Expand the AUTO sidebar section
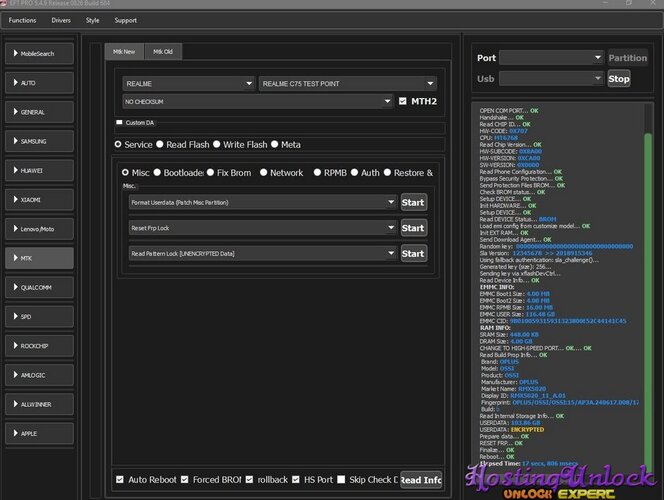The image size is (664, 500). tap(39, 83)
